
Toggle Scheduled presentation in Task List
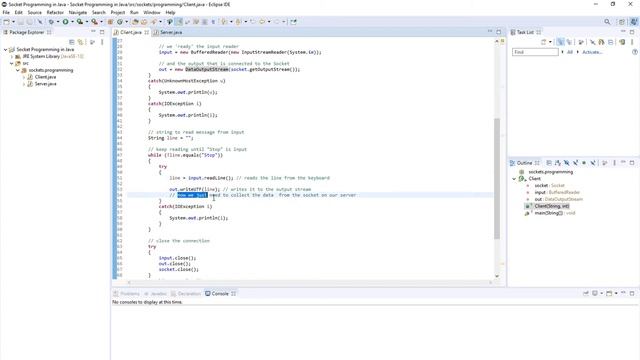tap(569, 42)
